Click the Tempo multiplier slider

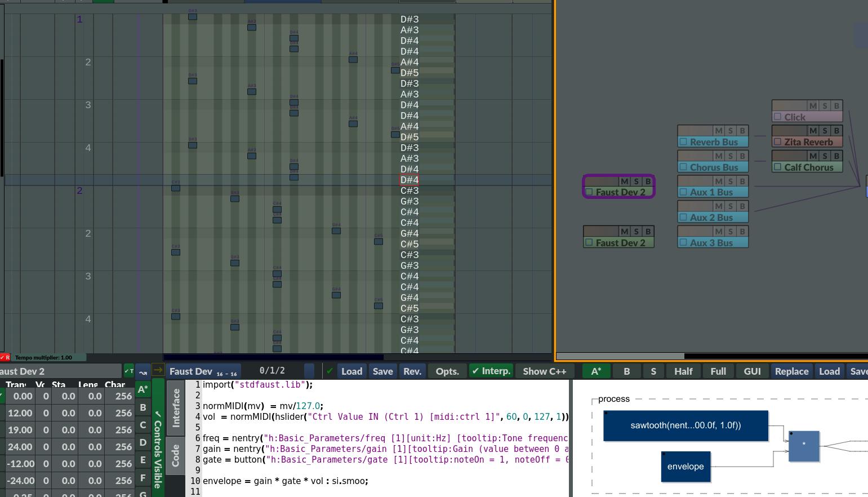50,357
